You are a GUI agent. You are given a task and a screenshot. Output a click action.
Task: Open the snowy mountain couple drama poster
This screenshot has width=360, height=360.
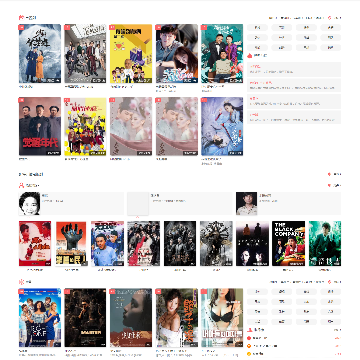pyautogui.click(x=40, y=54)
